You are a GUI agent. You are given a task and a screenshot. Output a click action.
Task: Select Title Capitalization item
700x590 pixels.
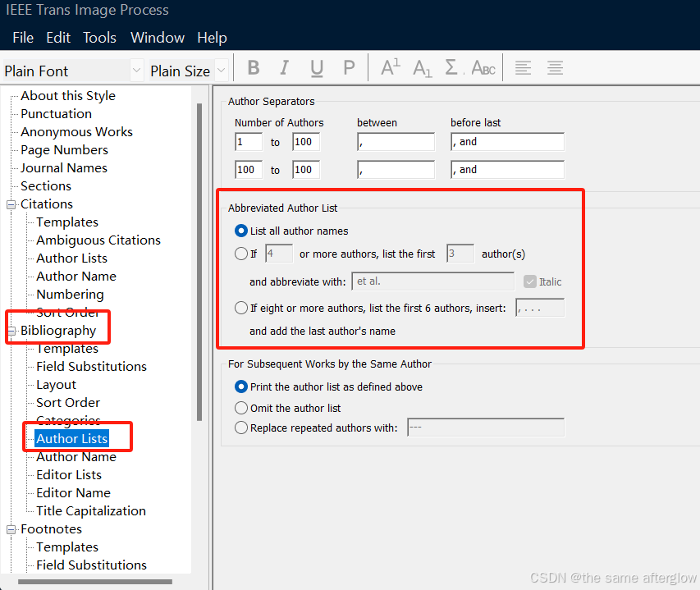[91, 511]
